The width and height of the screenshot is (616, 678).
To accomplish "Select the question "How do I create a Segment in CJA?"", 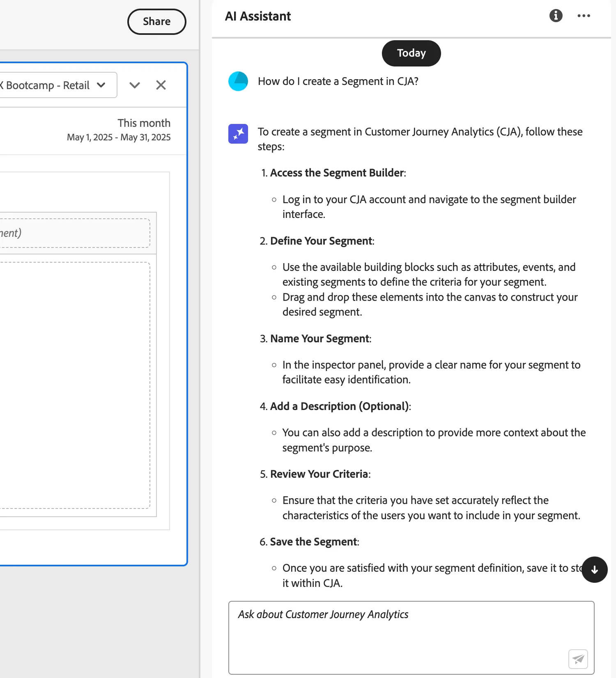I will tap(338, 81).
